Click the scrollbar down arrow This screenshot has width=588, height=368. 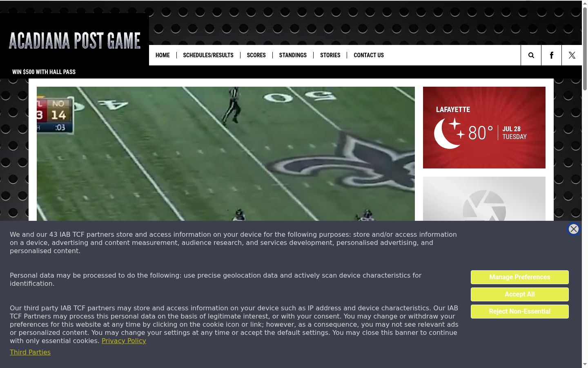click(x=585, y=364)
